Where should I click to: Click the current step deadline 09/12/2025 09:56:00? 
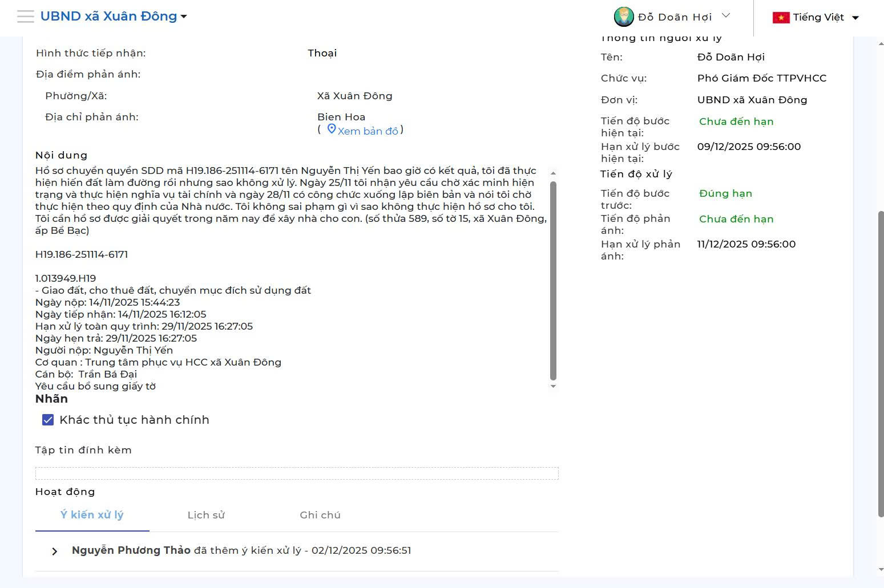[749, 147]
